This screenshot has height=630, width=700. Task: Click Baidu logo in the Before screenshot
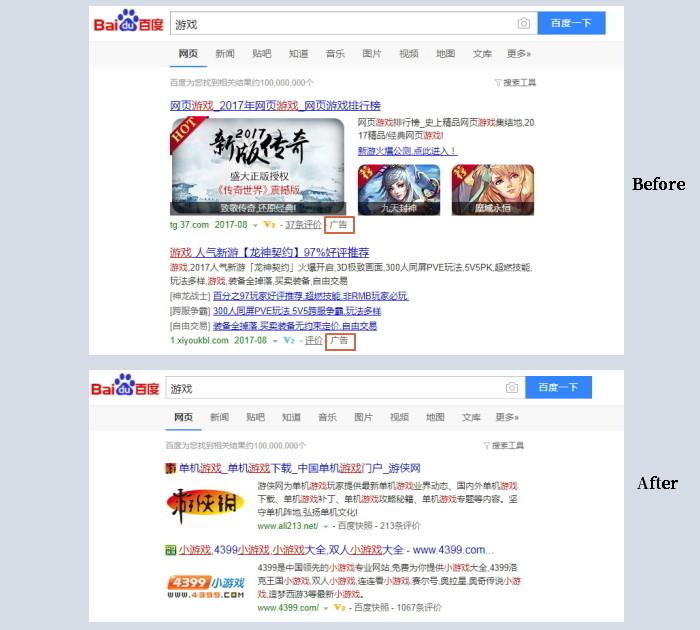(128, 21)
